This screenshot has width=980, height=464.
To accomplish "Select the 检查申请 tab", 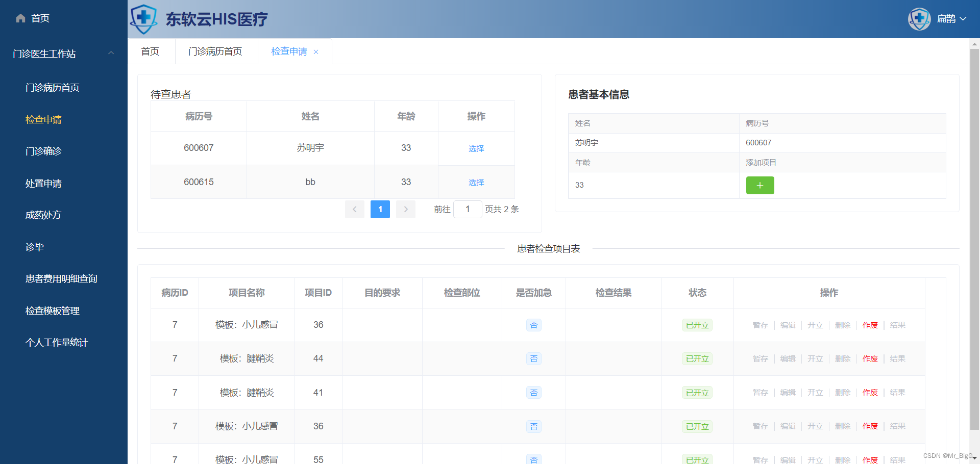I will 289,51.
